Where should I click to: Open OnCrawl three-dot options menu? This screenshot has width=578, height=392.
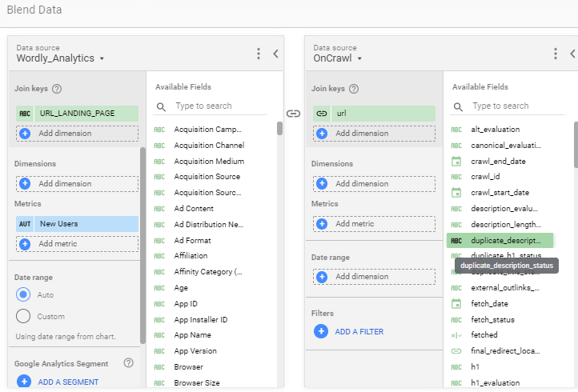coord(556,54)
